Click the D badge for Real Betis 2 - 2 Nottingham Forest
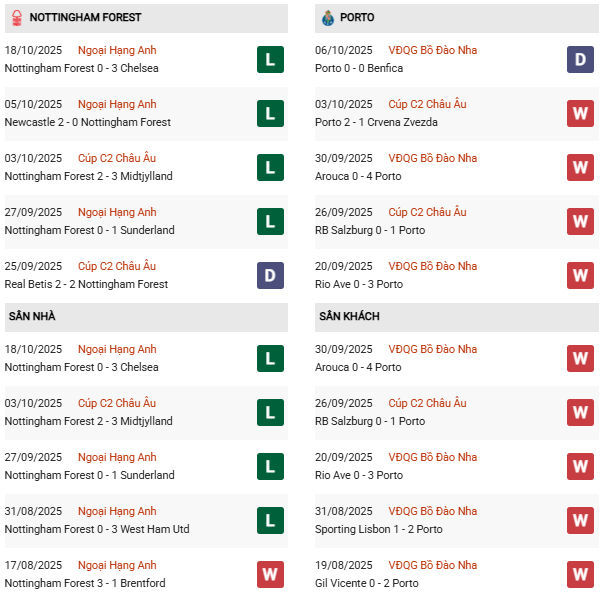The width and height of the screenshot is (600, 598). click(x=270, y=275)
